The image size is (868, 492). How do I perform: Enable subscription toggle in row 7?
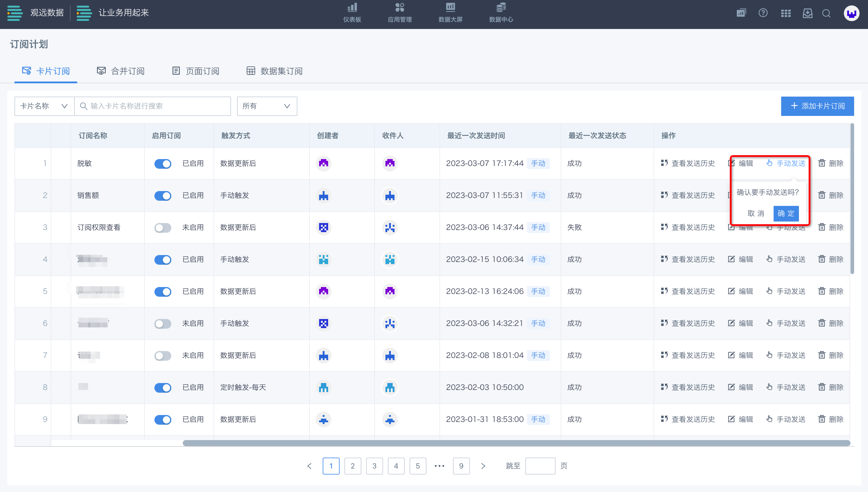coord(163,356)
